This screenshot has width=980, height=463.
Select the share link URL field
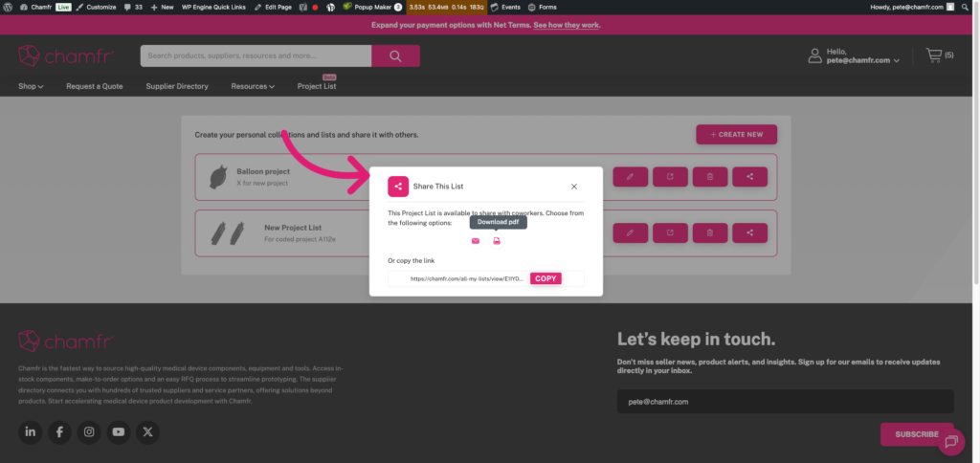467,278
